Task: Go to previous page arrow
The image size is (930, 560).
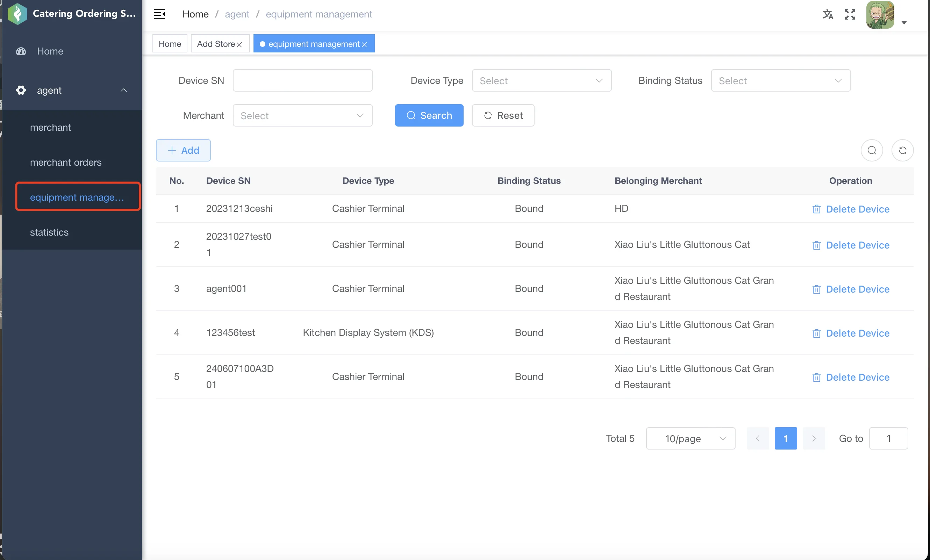Action: point(758,438)
